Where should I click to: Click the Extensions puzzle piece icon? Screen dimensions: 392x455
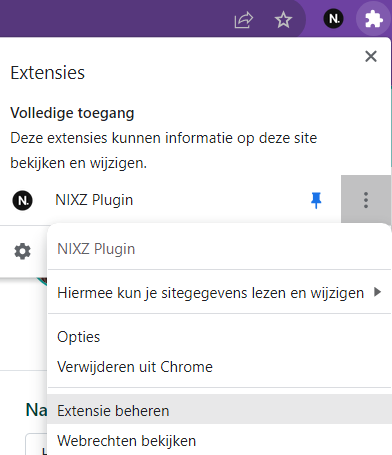point(373,19)
